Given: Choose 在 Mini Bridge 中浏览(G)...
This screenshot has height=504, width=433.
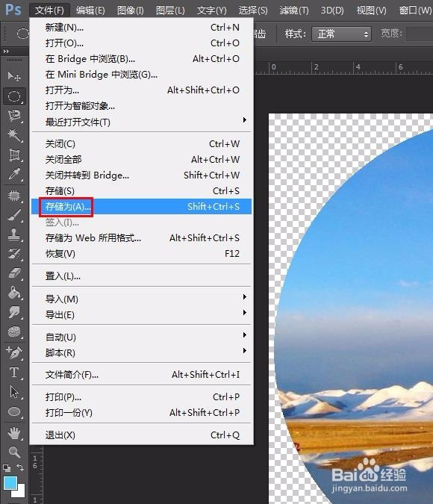Looking at the screenshot, I should coord(141,74).
